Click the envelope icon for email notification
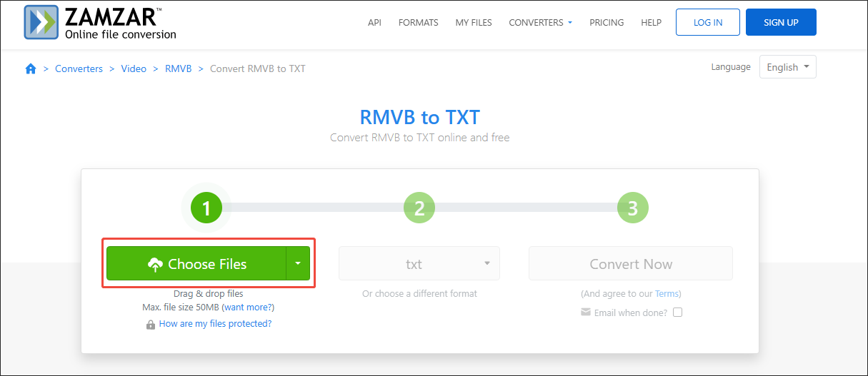The height and width of the screenshot is (376, 868). (586, 313)
